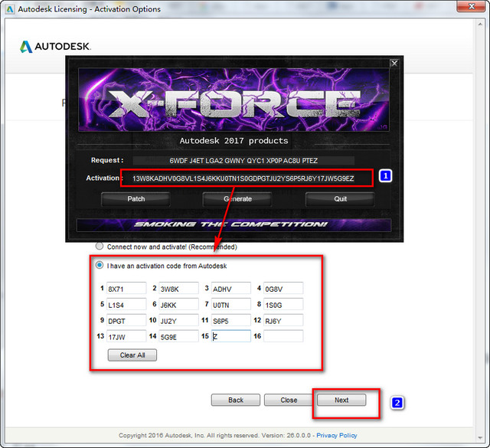Click the scrollbar down arrow
Screen dimensions: 490x448
click(480, 438)
